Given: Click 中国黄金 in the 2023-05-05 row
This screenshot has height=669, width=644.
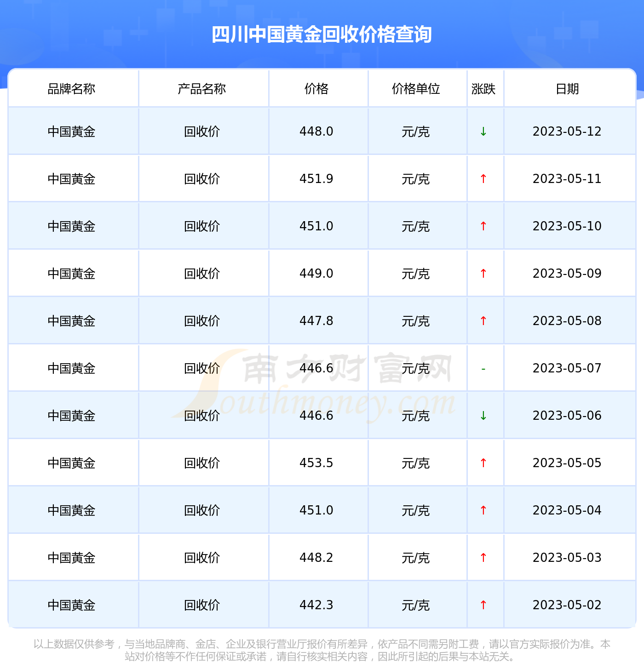Looking at the screenshot, I should [x=71, y=463].
